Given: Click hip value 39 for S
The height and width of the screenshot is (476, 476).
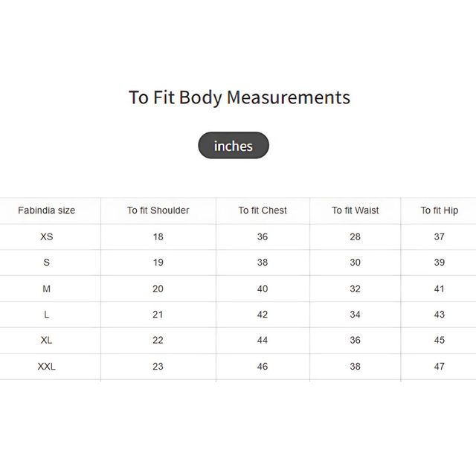Looking at the screenshot, I should coord(440,263).
